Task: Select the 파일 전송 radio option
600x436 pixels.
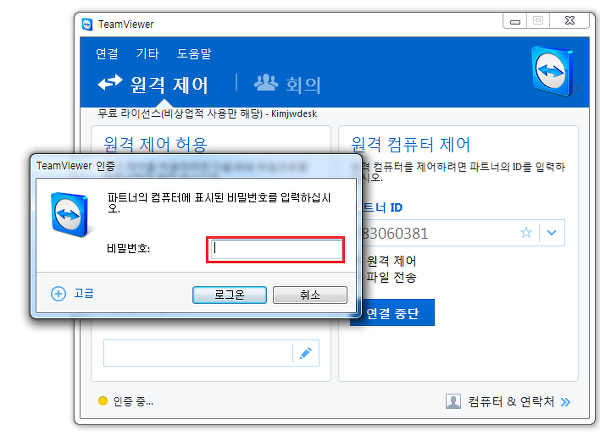Action: 391,277
